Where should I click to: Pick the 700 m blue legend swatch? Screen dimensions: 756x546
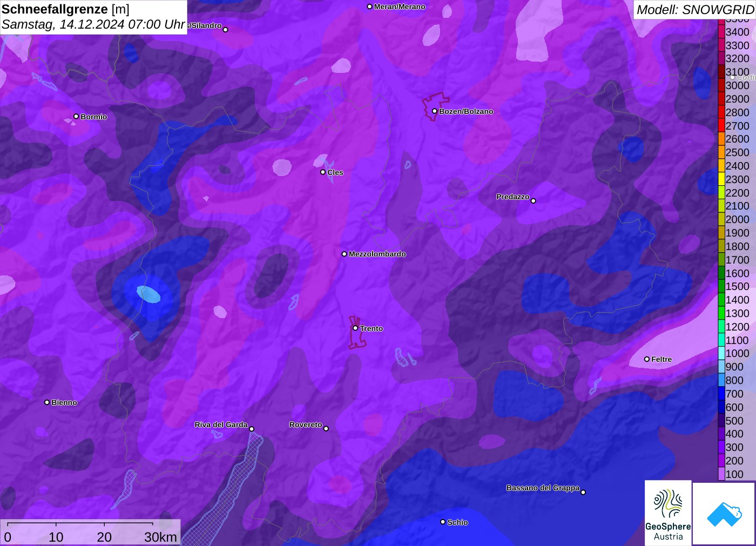coord(721,394)
